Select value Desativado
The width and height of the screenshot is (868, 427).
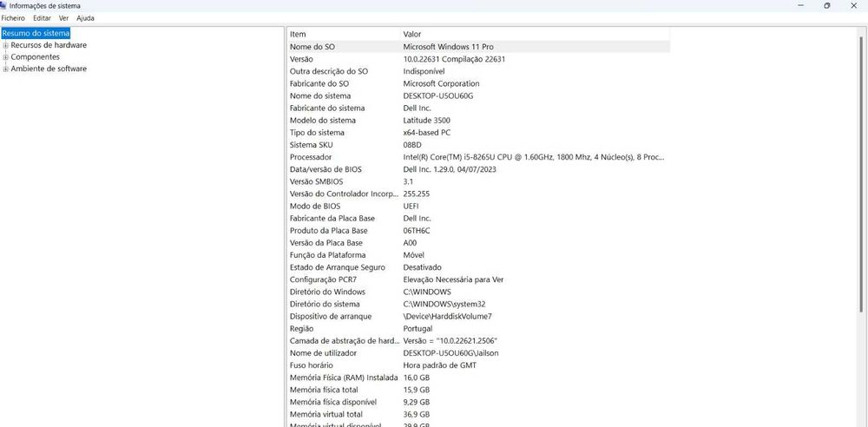tap(423, 267)
